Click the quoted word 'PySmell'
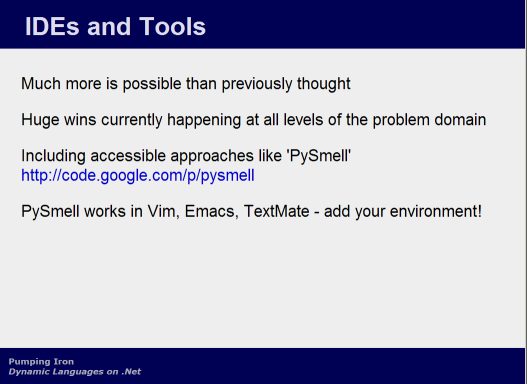 pos(319,156)
